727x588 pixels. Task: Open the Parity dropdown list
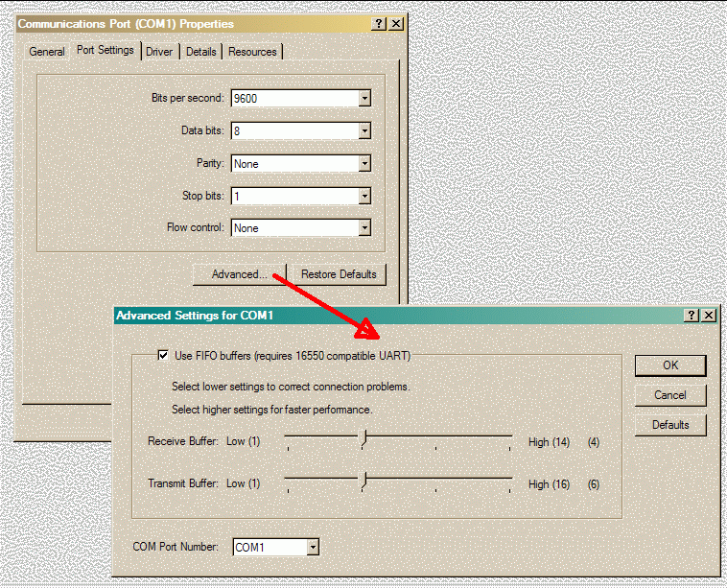(x=364, y=163)
